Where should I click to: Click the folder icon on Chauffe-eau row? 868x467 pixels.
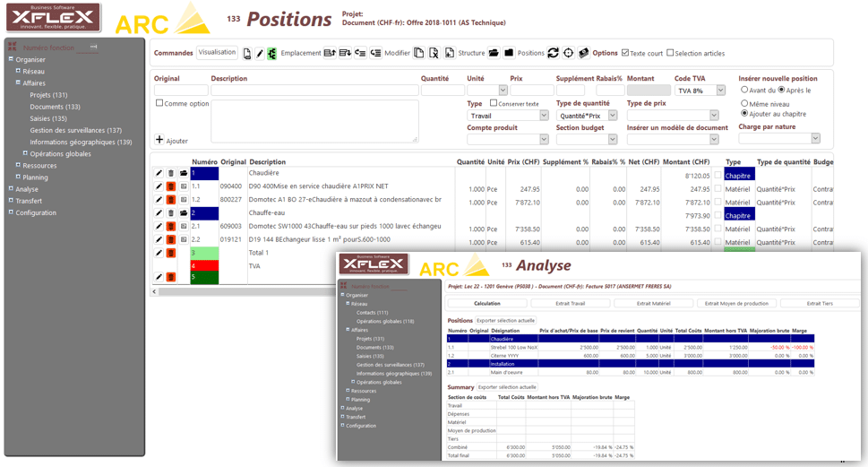point(184,213)
